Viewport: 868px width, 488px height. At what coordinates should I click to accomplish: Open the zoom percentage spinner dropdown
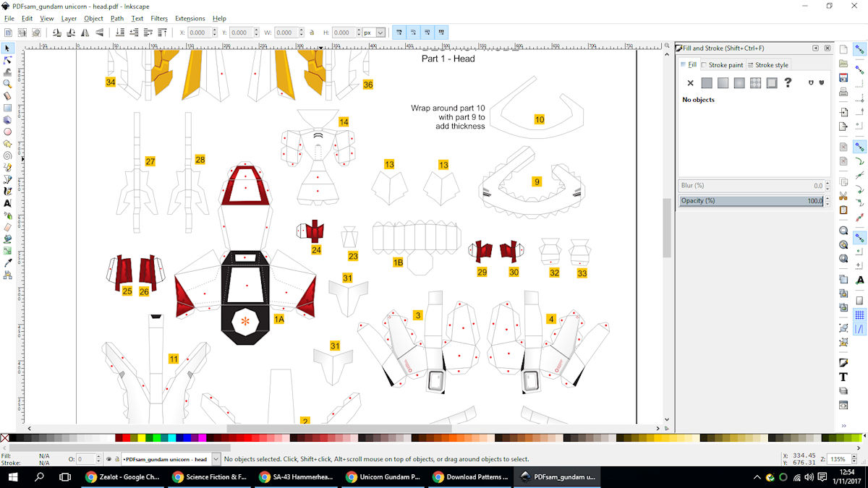(855, 459)
